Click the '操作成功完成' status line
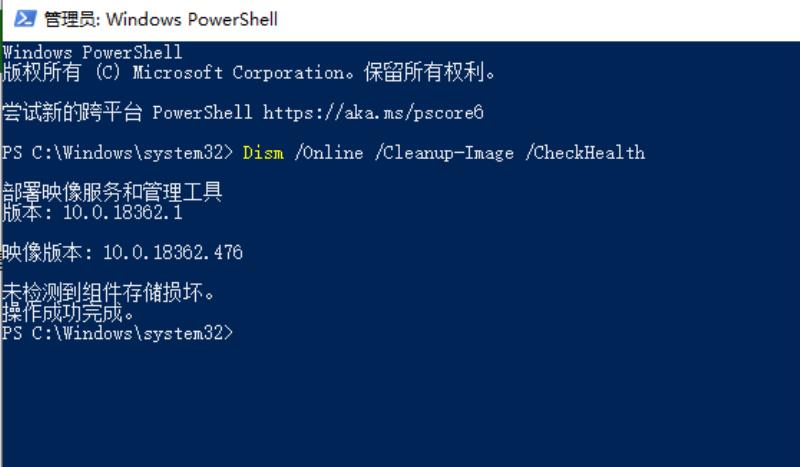Viewport: 800px width, 467px height. click(x=68, y=312)
